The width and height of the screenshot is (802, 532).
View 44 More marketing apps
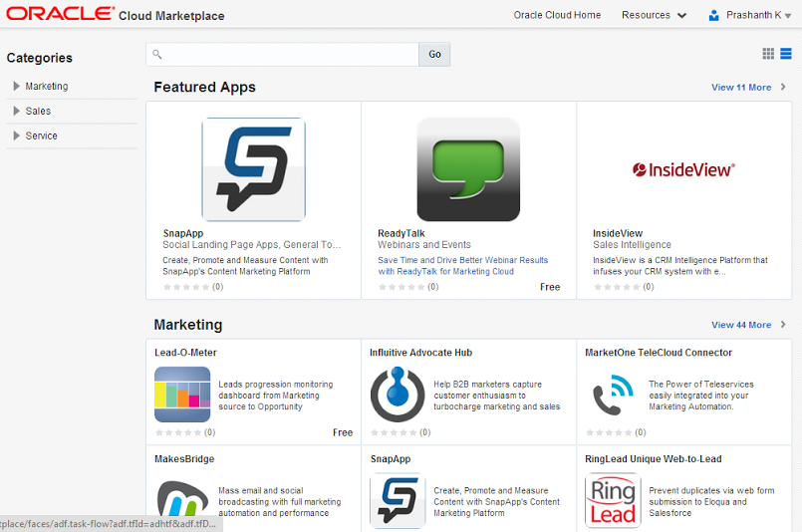click(748, 325)
